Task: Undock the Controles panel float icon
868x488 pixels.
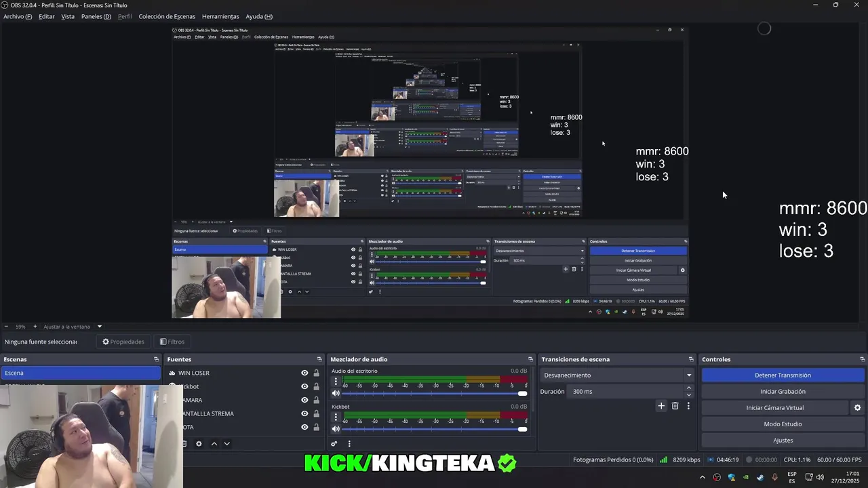Action: point(862,359)
